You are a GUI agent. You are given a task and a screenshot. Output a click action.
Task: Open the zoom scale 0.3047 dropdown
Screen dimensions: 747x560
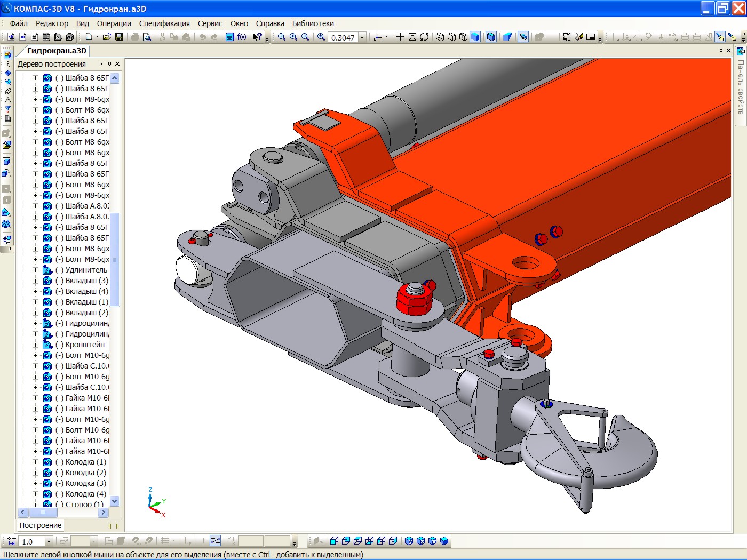(362, 37)
